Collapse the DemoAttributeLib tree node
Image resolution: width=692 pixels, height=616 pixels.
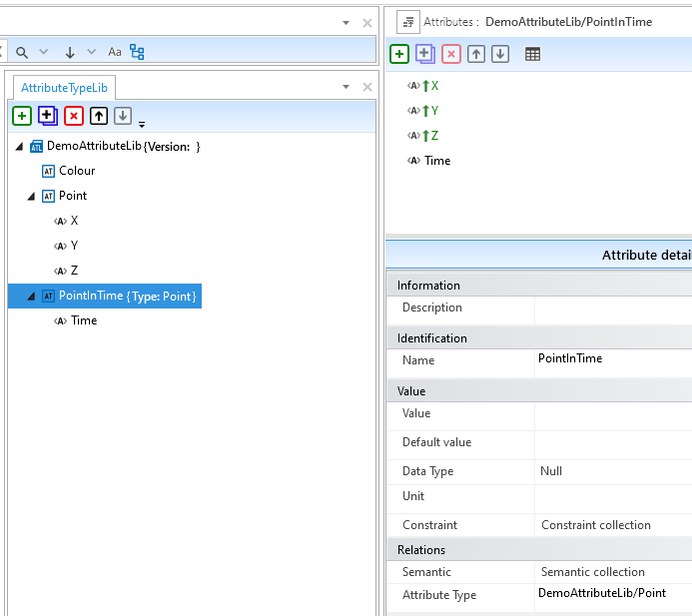(x=20, y=147)
